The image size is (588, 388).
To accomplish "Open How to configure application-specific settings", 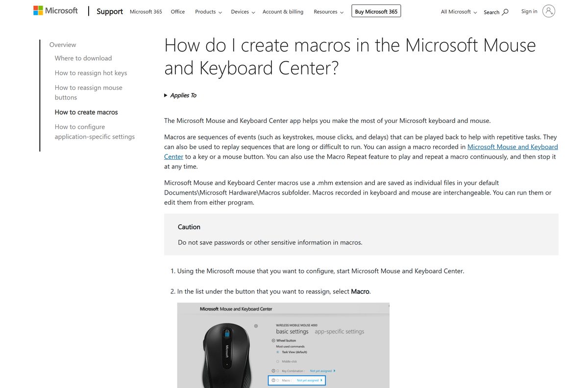I will click(x=95, y=132).
